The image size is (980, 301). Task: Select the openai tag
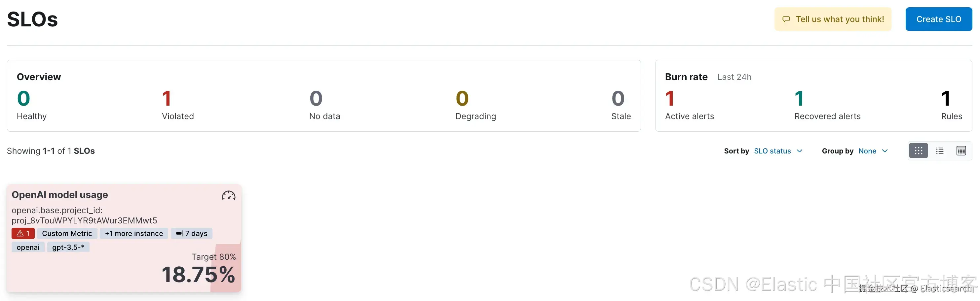point(28,247)
